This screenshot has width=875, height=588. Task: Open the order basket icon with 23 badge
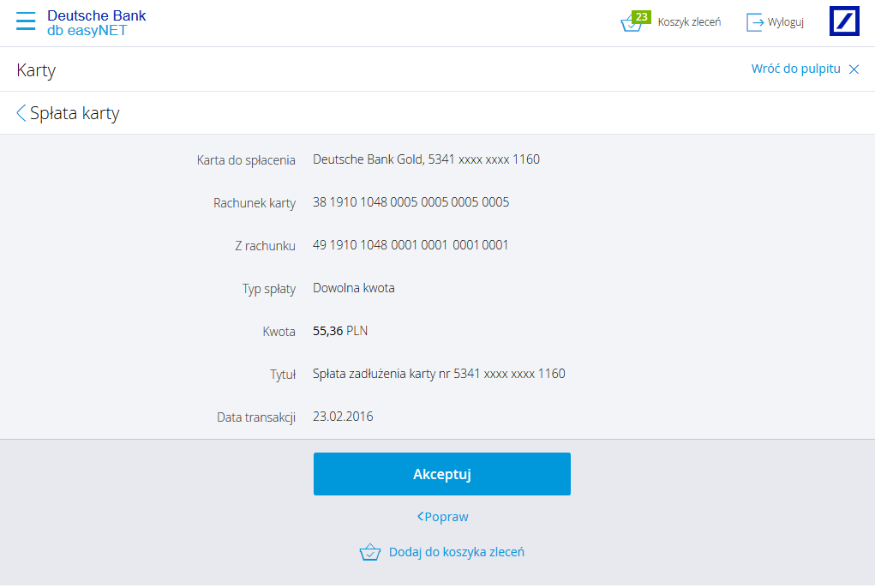coord(635,21)
